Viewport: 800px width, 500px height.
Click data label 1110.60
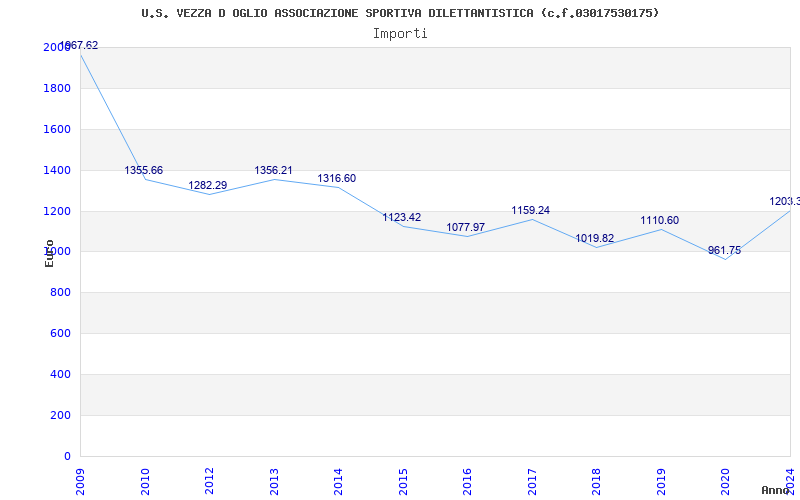(x=660, y=220)
